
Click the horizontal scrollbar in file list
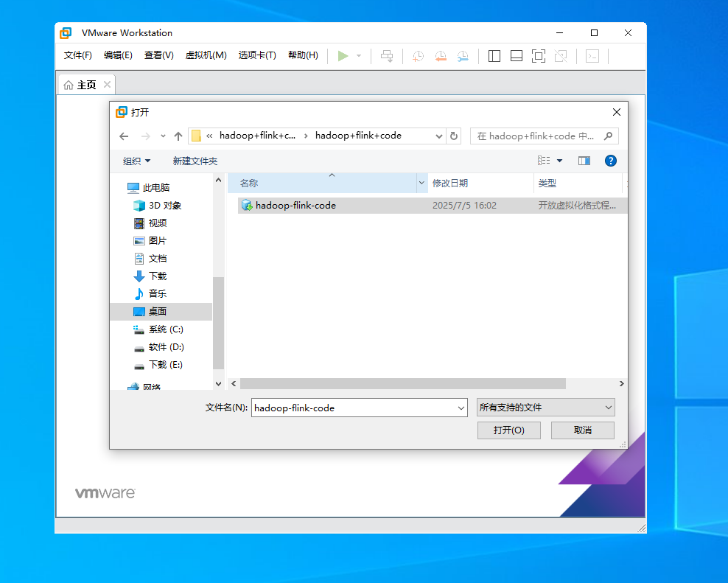(x=402, y=384)
